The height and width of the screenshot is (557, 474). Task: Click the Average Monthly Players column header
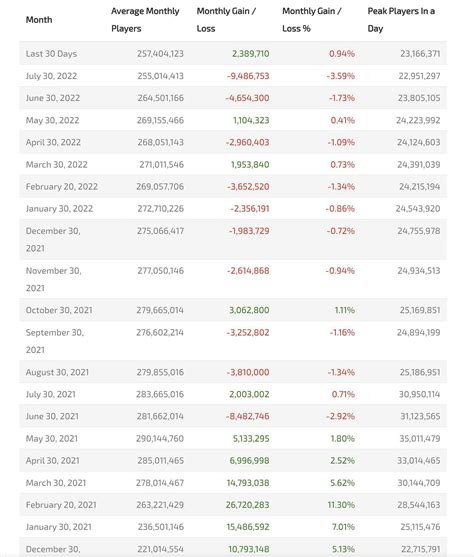145,20
